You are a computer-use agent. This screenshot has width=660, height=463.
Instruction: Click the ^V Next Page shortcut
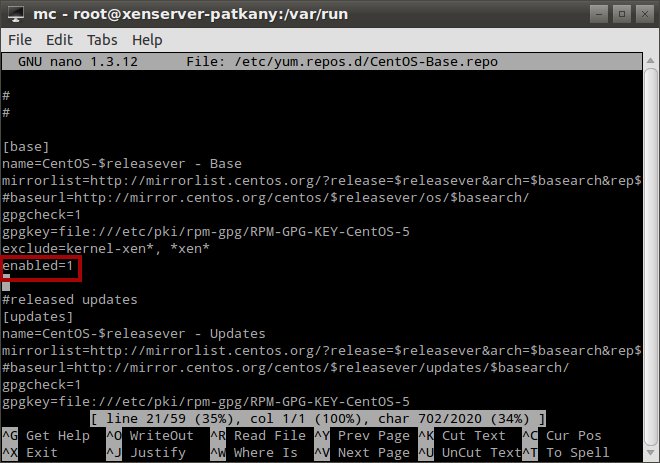pyautogui.click(x=362, y=453)
